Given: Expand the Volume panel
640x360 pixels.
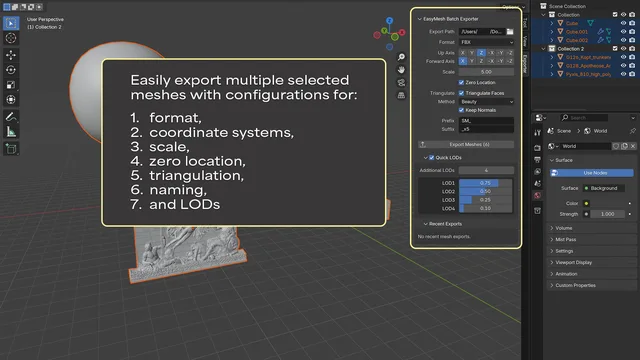Looking at the screenshot, I should (x=552, y=228).
